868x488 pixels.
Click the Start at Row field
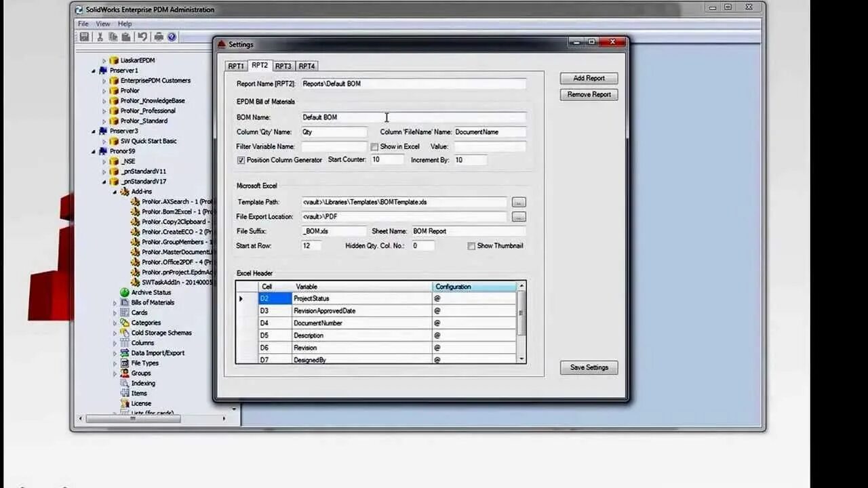311,246
